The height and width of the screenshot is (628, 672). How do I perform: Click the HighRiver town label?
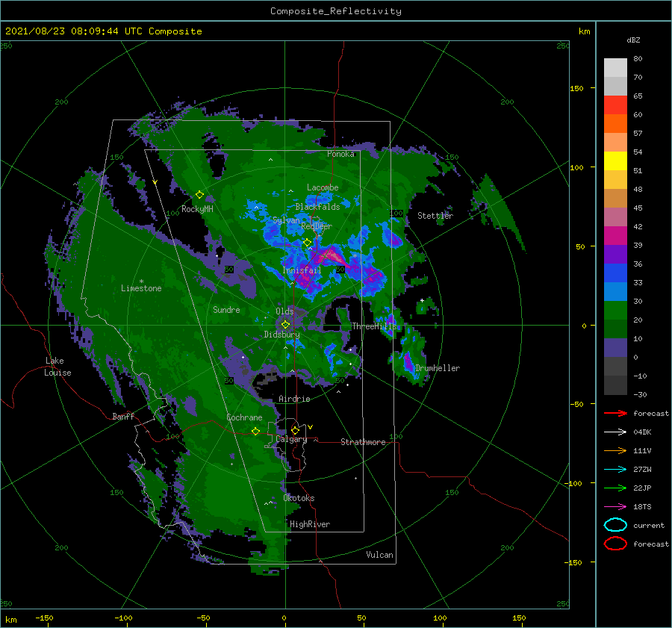pos(310,524)
